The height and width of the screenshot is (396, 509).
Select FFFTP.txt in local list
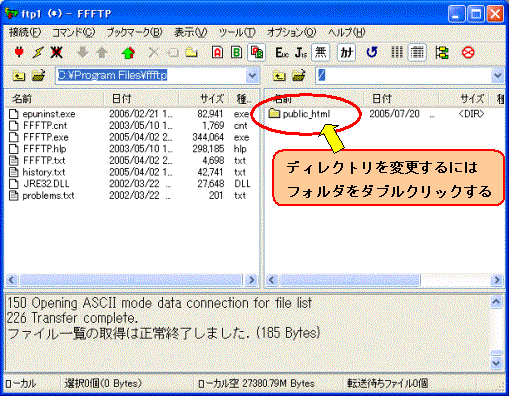[37, 161]
